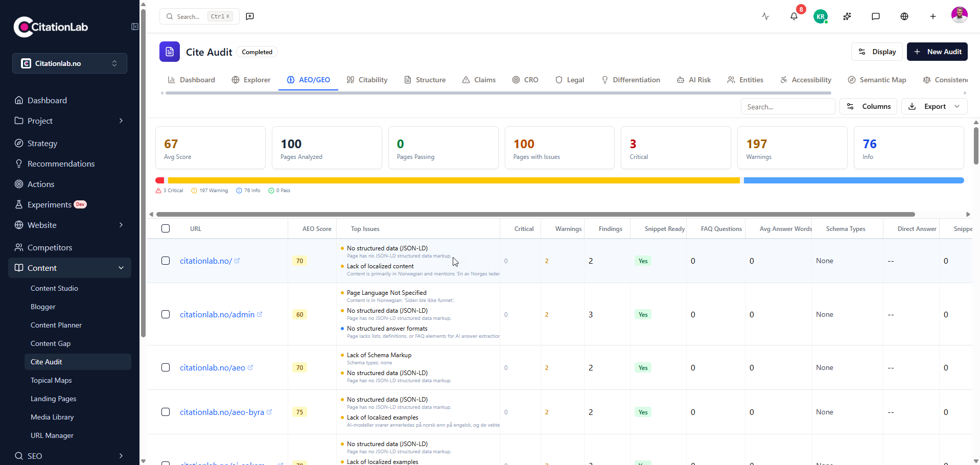Open the AI sparkles icon

[x=847, y=16]
